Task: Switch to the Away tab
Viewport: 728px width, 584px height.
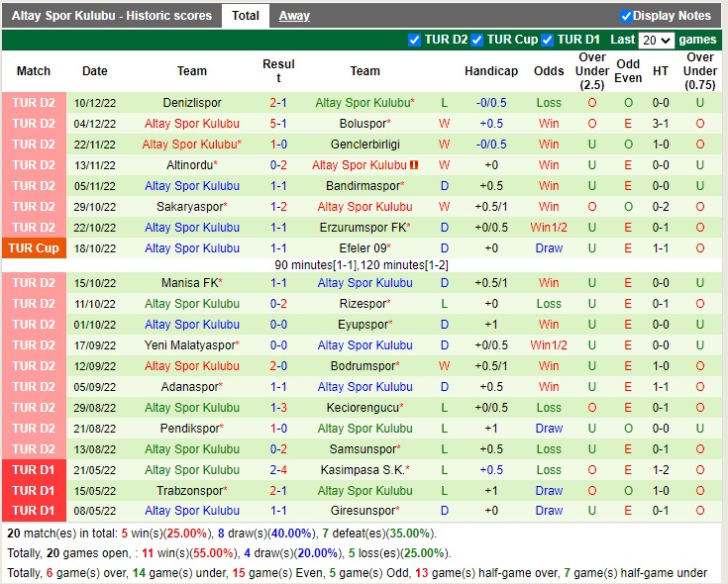Action: pos(294,16)
